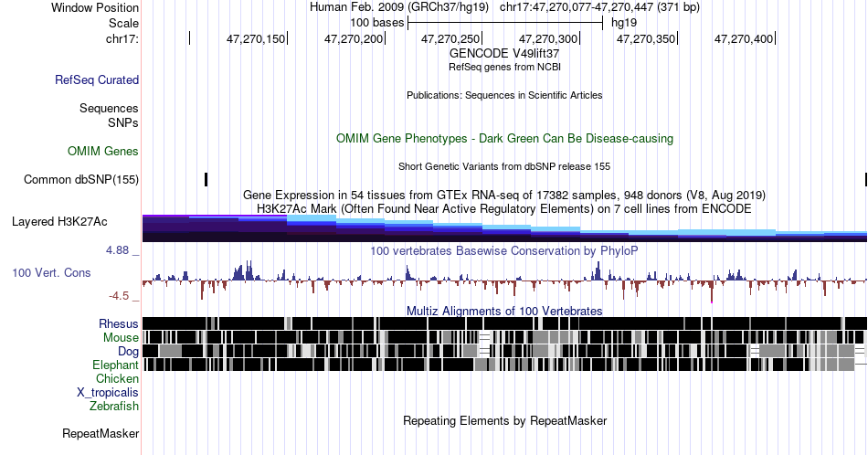Click the OMIM Gene Phenotypes track title
The height and width of the screenshot is (455, 868).
tap(504, 138)
